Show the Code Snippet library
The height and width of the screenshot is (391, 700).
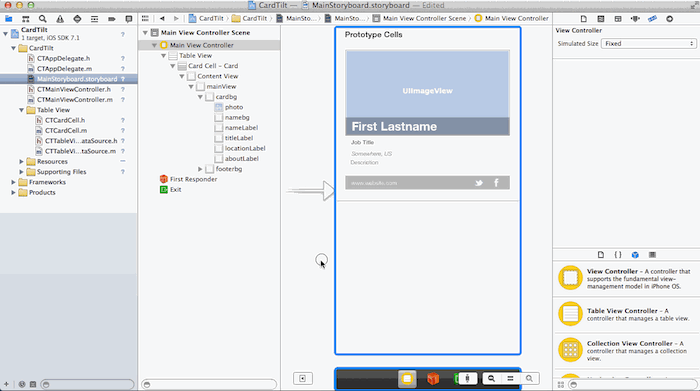618,255
